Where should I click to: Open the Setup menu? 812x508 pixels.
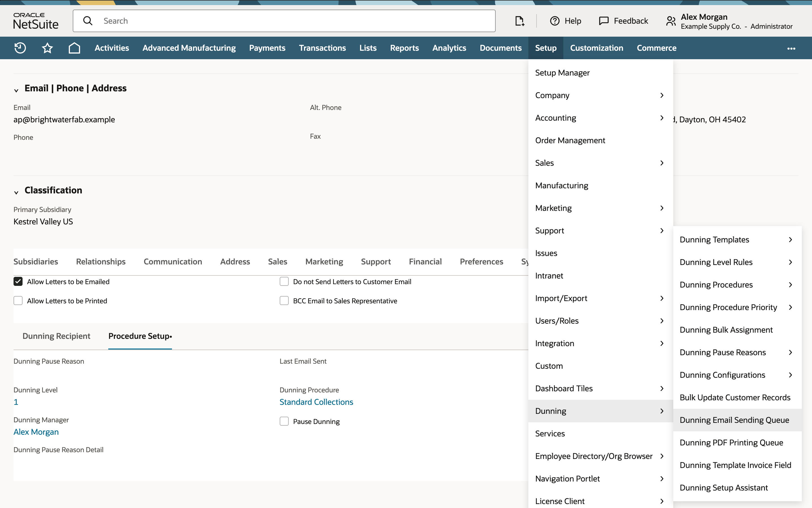coord(545,48)
